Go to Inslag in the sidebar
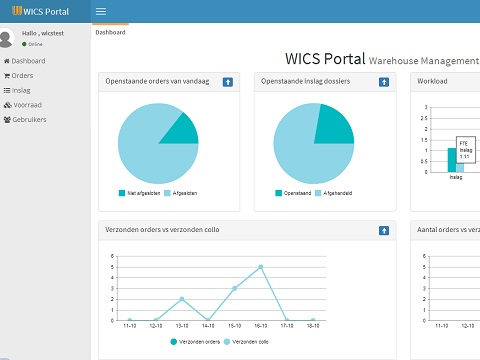 coord(17,90)
